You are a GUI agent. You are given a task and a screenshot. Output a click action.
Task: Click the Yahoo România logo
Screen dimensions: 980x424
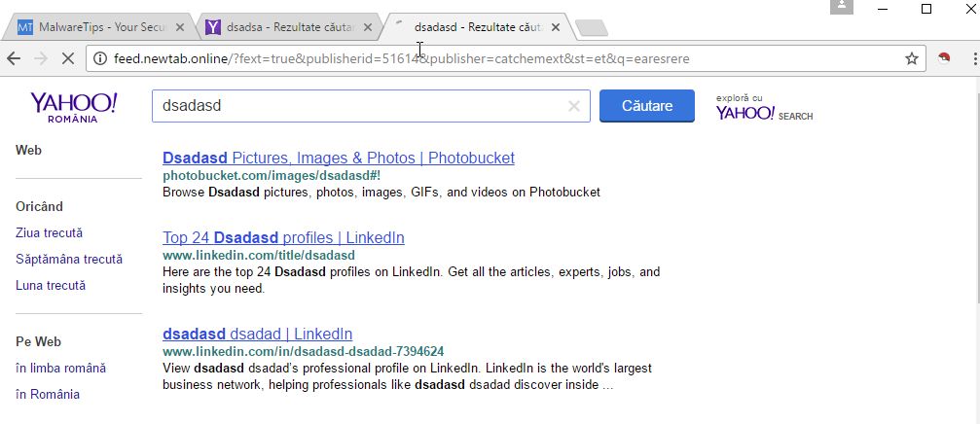(x=73, y=107)
